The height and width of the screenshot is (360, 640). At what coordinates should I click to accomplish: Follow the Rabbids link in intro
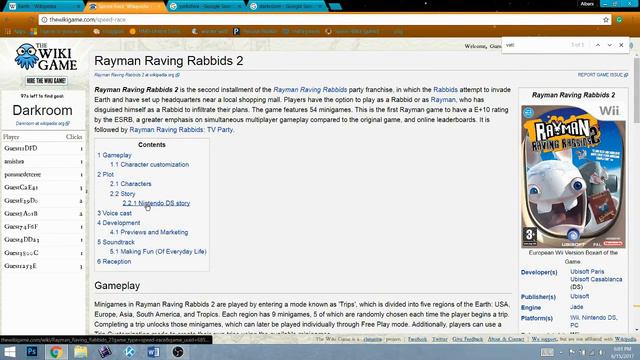(x=445, y=90)
